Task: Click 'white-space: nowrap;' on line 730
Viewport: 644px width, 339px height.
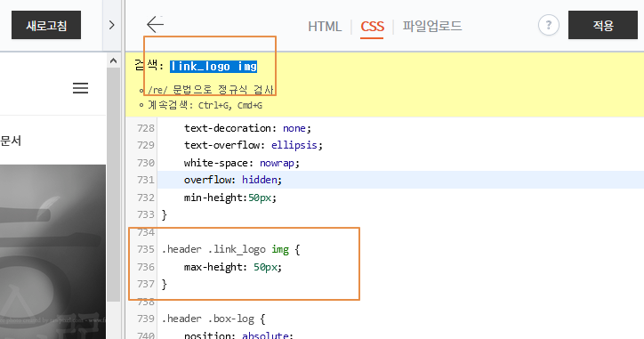Action: [242, 163]
